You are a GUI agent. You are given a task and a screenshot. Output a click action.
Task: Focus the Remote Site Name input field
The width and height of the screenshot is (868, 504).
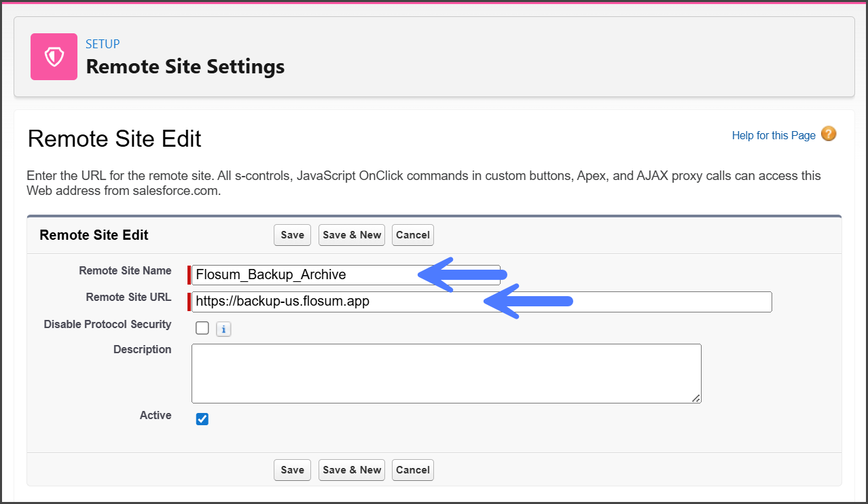coord(306,275)
